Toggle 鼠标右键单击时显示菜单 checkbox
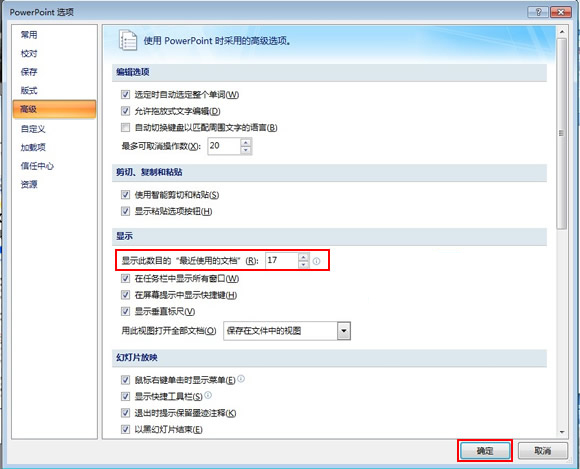580x469 pixels. (x=125, y=380)
